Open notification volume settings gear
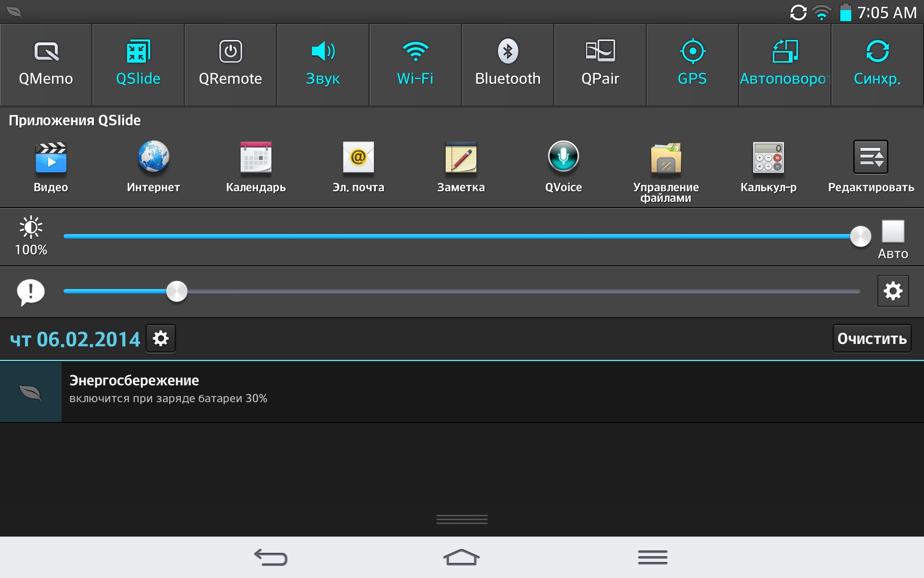Image resolution: width=924 pixels, height=578 pixels. [893, 291]
